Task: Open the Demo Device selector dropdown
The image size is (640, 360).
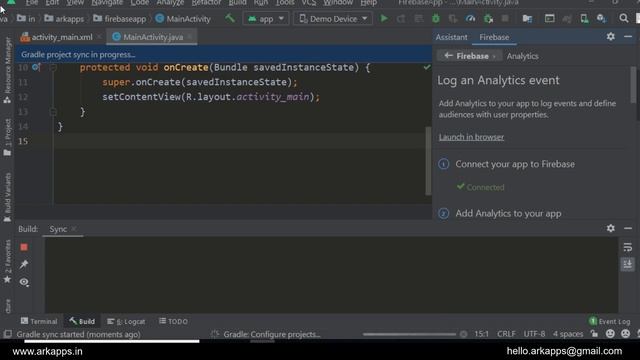Action: pos(333,19)
